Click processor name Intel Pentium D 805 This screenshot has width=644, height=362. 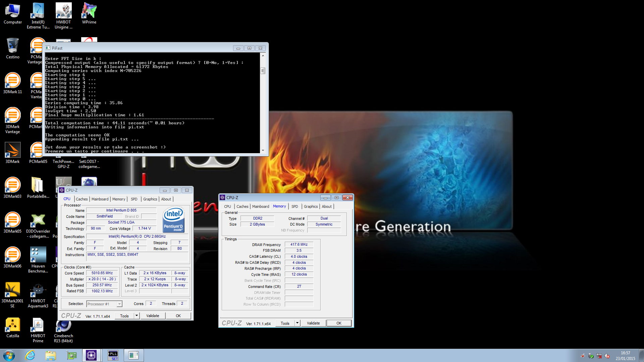121,210
